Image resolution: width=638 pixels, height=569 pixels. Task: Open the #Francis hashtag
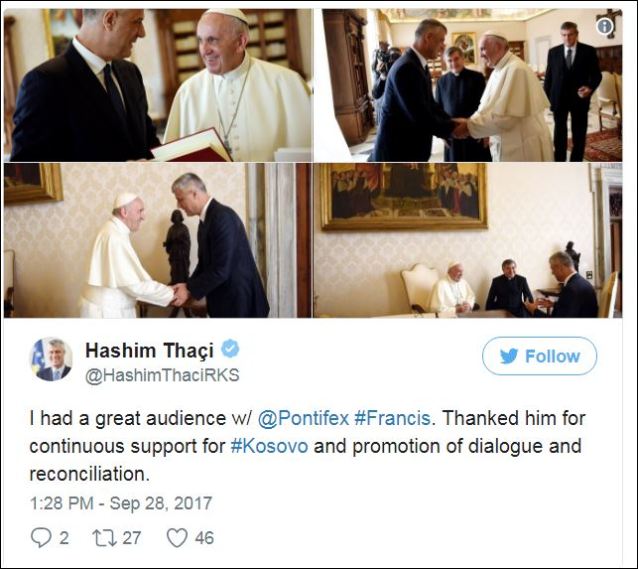(392, 418)
